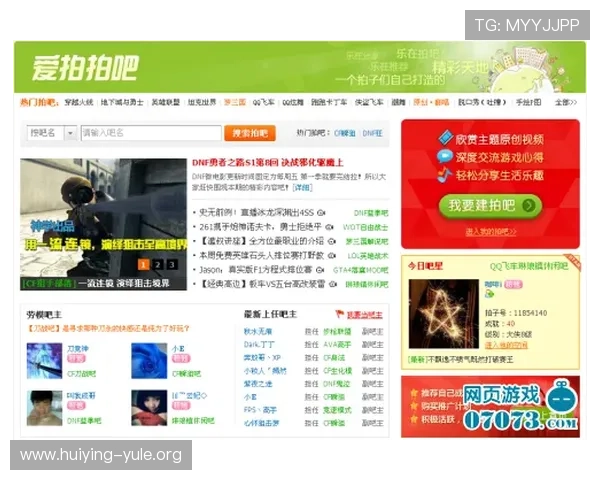Click video icon beside 【经典高边】 article
This screenshot has width=600, height=480.
[x=333, y=284]
